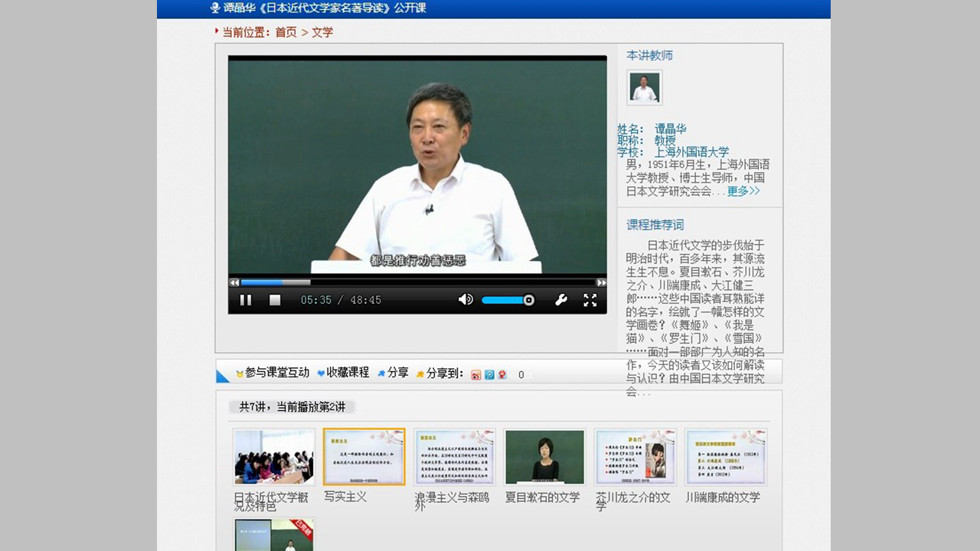Select 川端康成的文学 lecture thumbnail
The image size is (980, 551).
click(725, 457)
